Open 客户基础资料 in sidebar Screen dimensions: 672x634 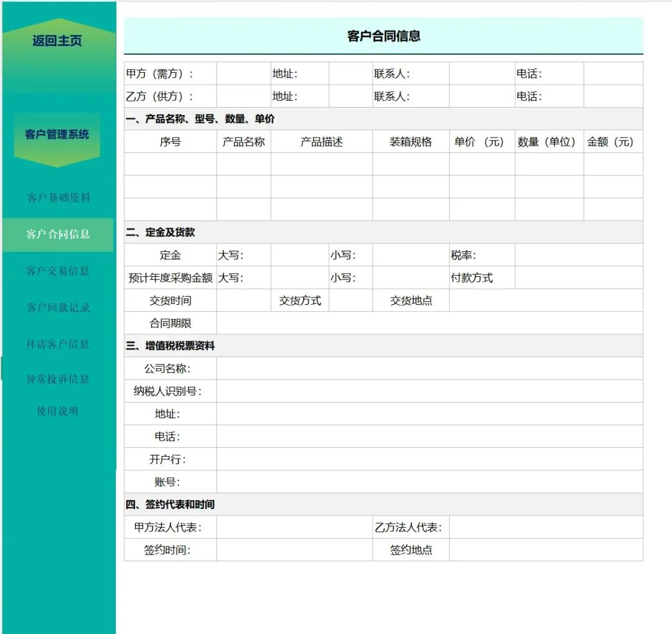(58, 198)
